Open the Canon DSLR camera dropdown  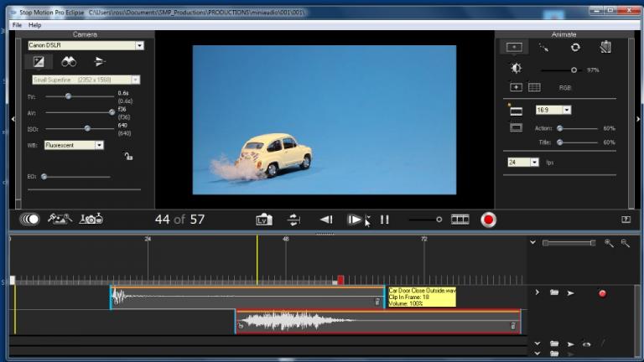click(86, 45)
